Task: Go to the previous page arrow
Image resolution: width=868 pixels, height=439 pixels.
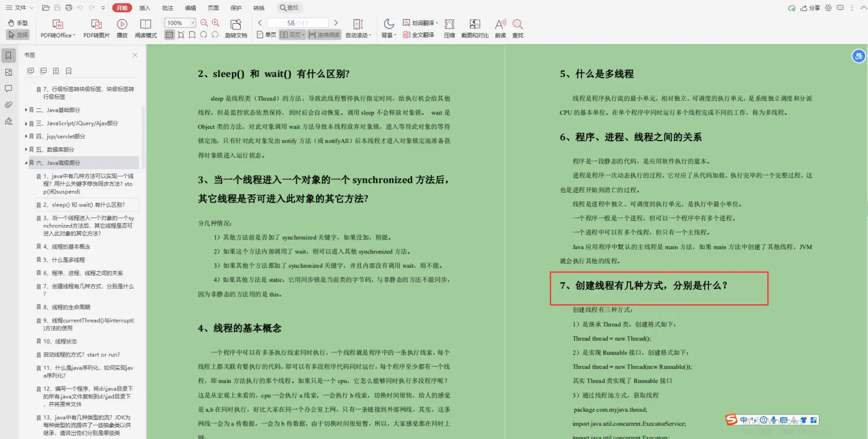Action: click(260, 23)
